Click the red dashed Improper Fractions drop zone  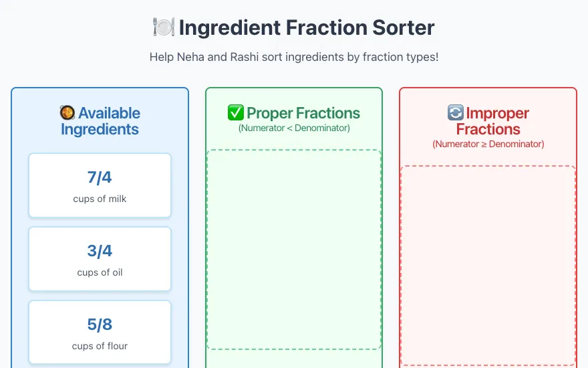tap(488, 266)
